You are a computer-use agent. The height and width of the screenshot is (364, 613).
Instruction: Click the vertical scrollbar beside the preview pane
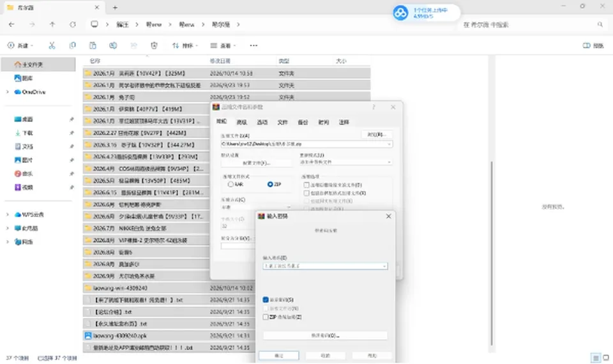492,254
